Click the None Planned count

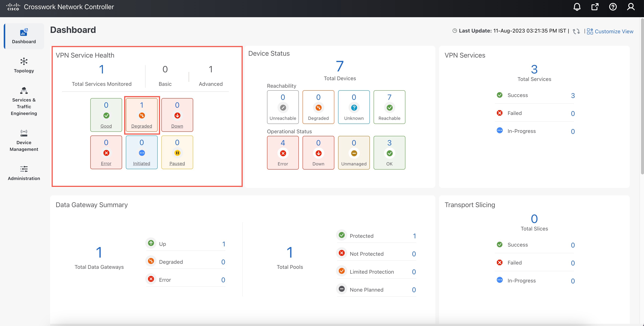(414, 290)
